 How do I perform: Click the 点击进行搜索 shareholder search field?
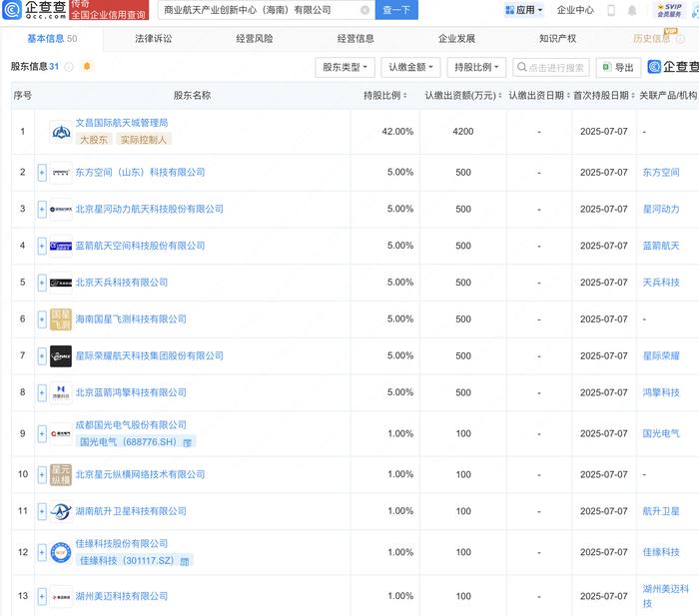tap(551, 67)
